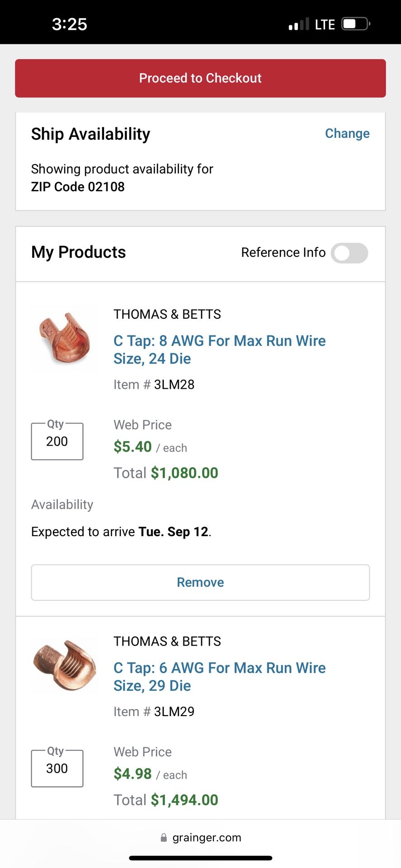
Task: Tap the 6 AWG C Tap product image
Action: point(64,665)
